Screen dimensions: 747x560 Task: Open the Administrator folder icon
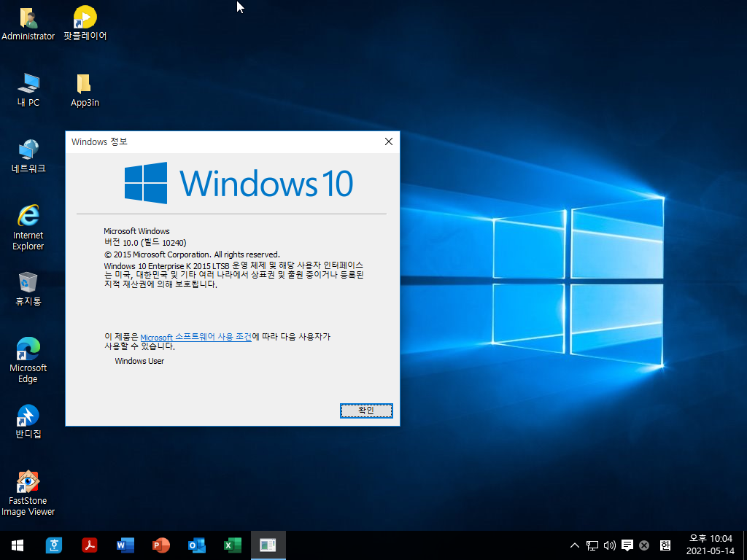pos(28,24)
